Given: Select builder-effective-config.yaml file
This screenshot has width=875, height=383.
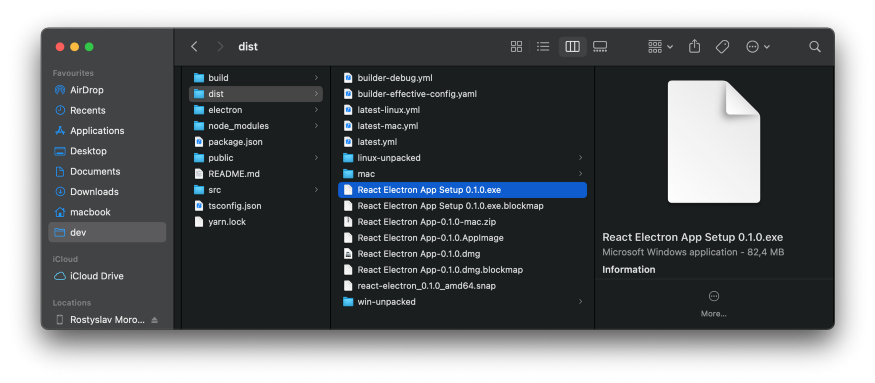Looking at the screenshot, I should pyautogui.click(x=462, y=94).
